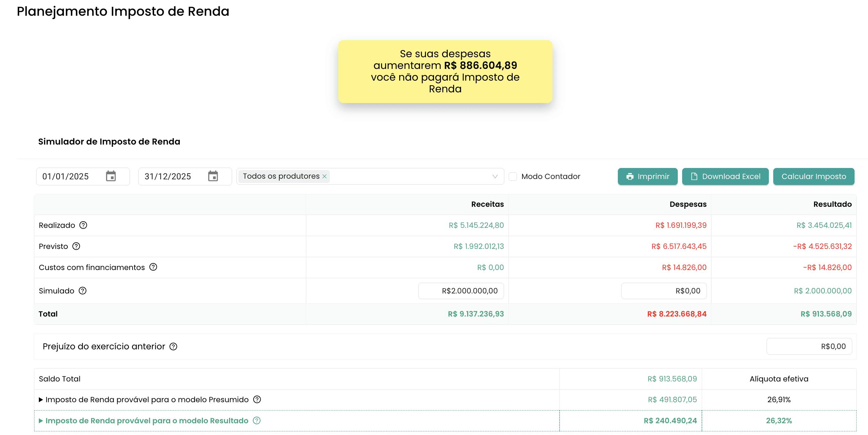This screenshot has width=868, height=435.
Task: Click the Download Excel button
Action: (725, 176)
